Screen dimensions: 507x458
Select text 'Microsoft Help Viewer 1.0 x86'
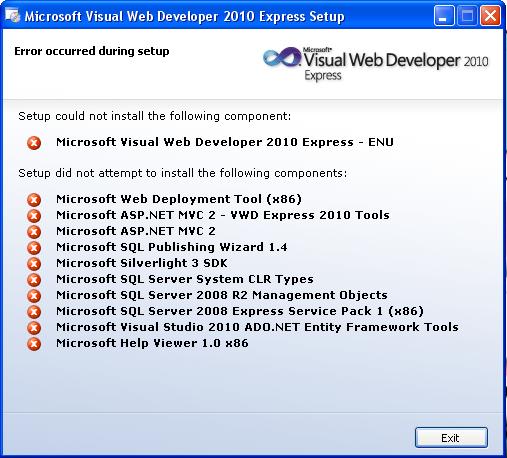click(152, 343)
